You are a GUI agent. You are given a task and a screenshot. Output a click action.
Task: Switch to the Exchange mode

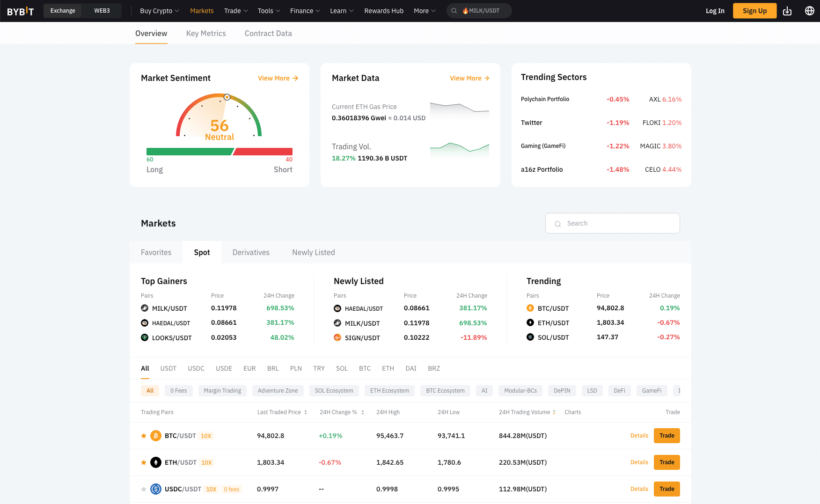pyautogui.click(x=63, y=11)
